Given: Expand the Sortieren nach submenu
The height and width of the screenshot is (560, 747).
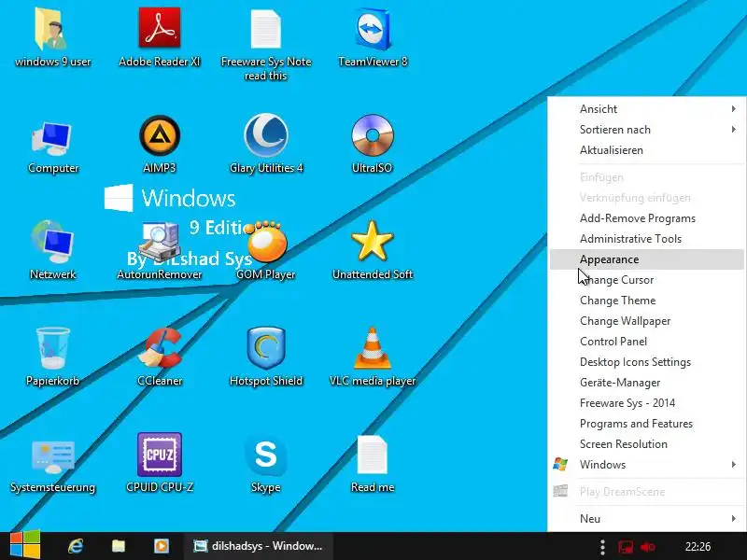Looking at the screenshot, I should [646, 130].
